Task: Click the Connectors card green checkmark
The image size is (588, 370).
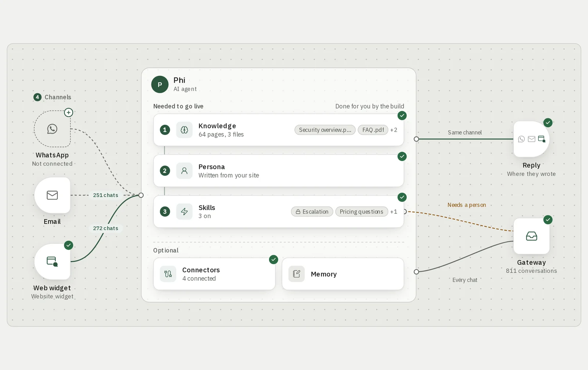Action: pyautogui.click(x=273, y=260)
